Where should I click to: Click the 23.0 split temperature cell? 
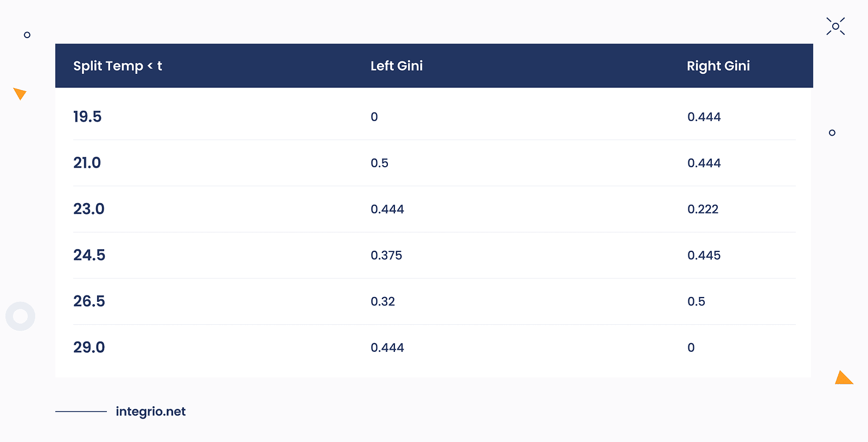[89, 209]
